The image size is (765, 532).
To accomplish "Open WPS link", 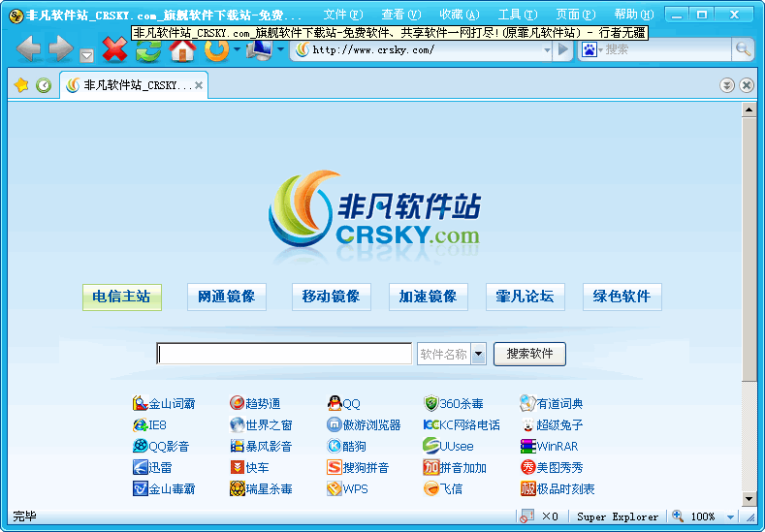I will 347,488.
